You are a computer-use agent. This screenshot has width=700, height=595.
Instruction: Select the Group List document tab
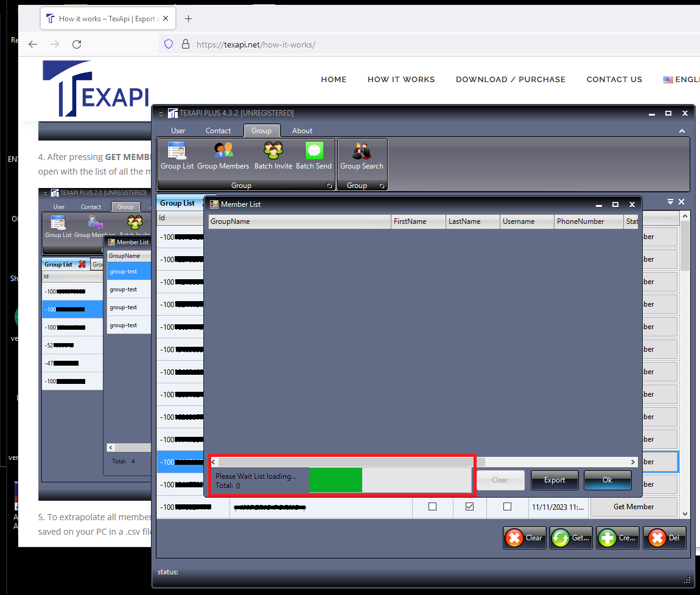(x=177, y=203)
